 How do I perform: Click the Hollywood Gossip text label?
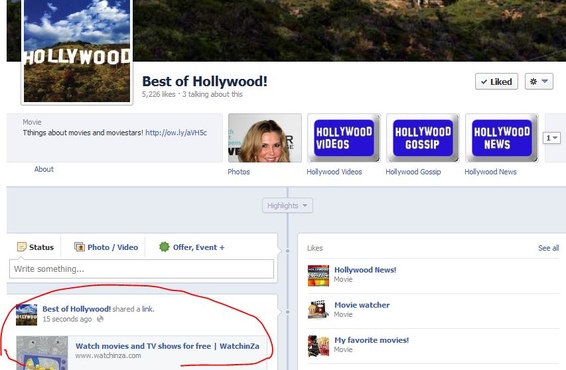pos(413,172)
